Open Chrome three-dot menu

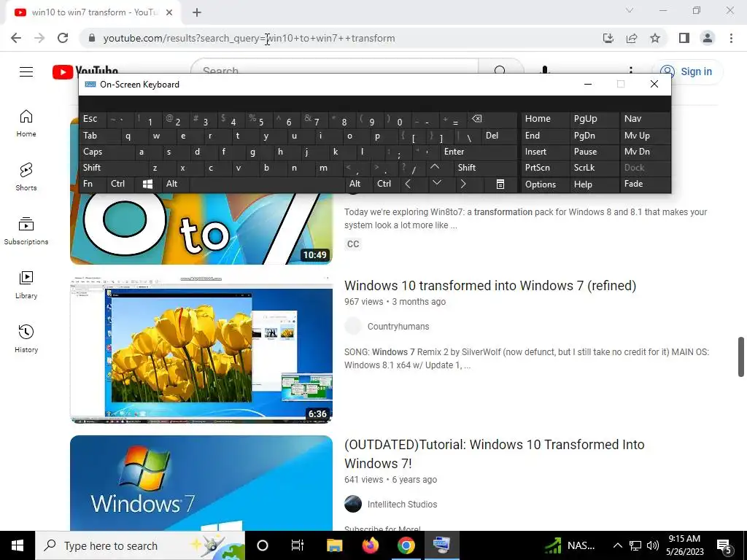click(x=731, y=38)
